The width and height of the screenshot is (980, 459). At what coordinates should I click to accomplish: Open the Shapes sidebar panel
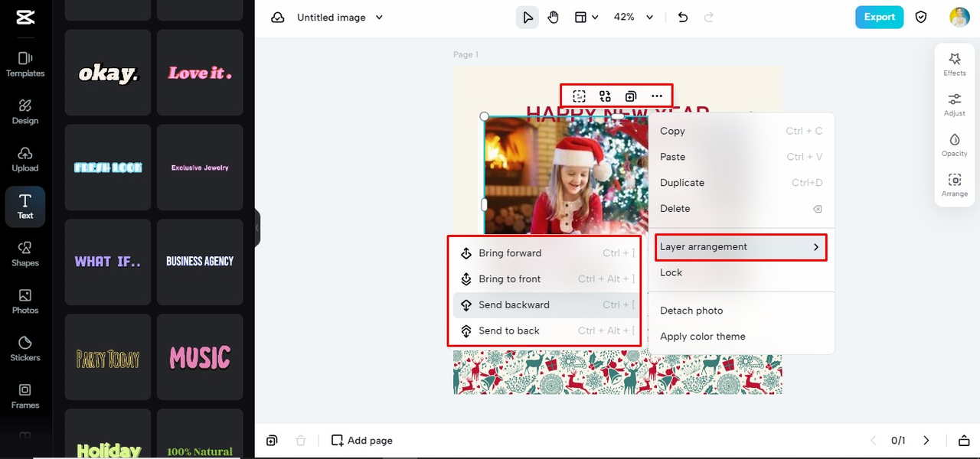(25, 254)
